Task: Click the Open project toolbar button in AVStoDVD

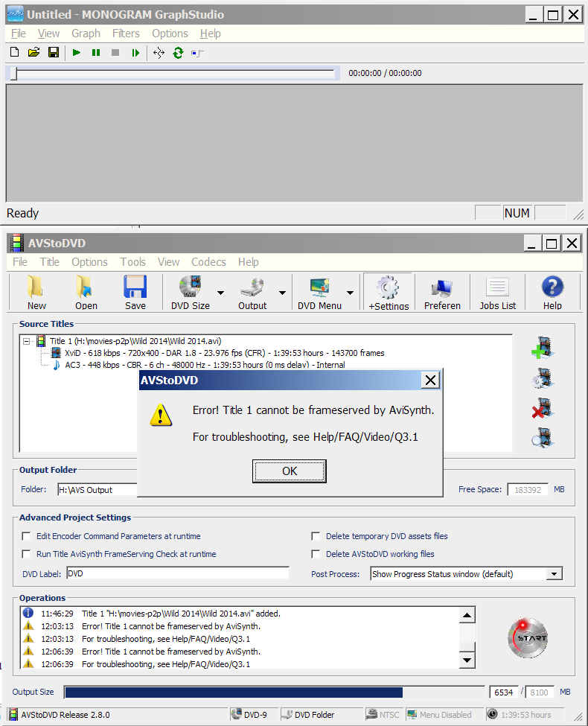Action: pos(86,292)
